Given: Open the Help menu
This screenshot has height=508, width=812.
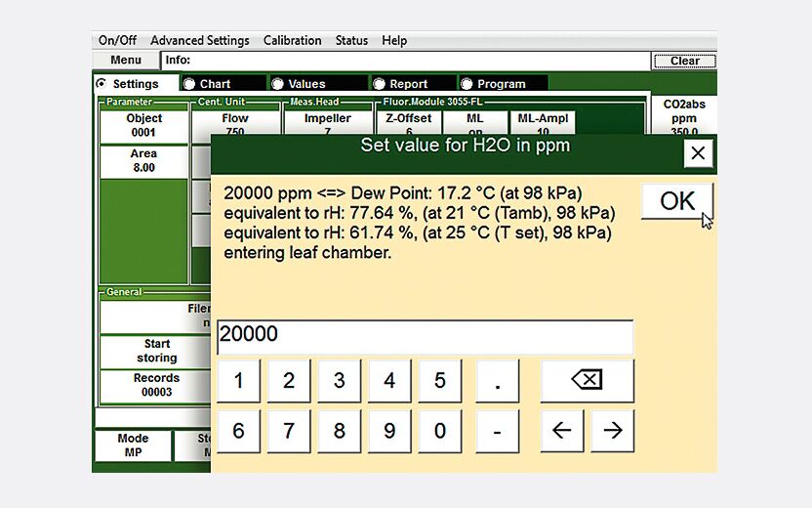Looking at the screenshot, I should tap(394, 40).
